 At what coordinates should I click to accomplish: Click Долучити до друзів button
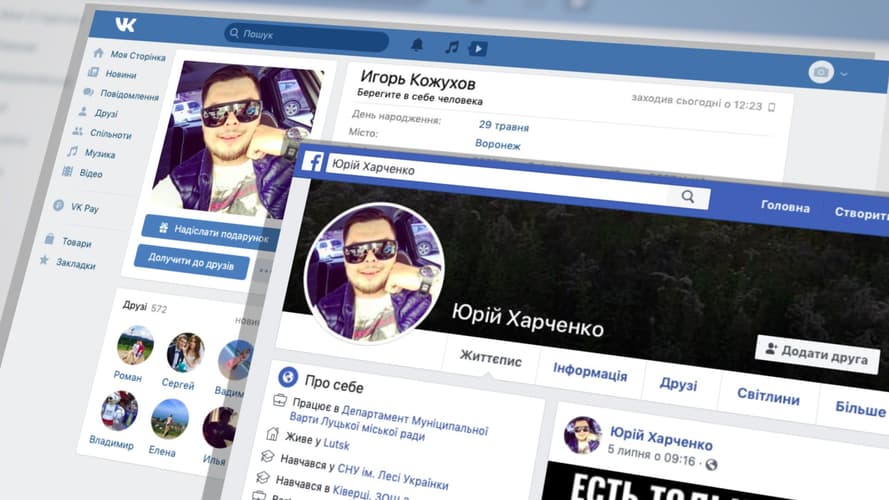pos(191,264)
